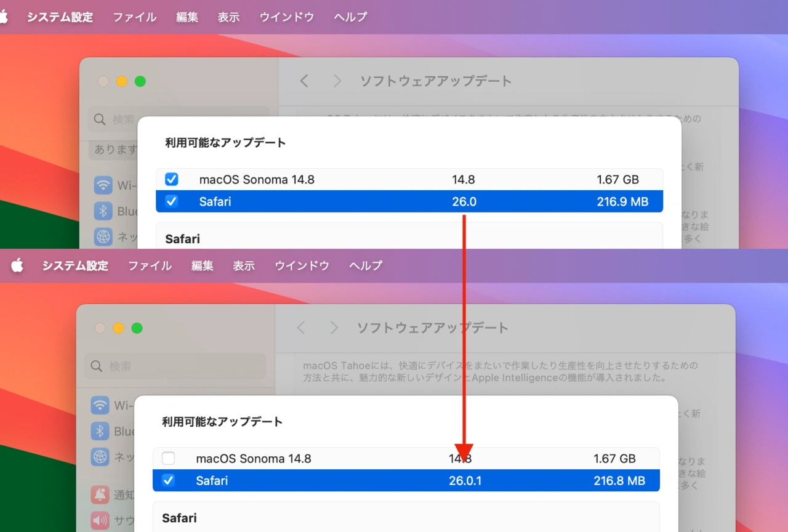This screenshot has width=788, height=532.
Task: Open the Apple menu in the menu bar
Action: pos(6,17)
